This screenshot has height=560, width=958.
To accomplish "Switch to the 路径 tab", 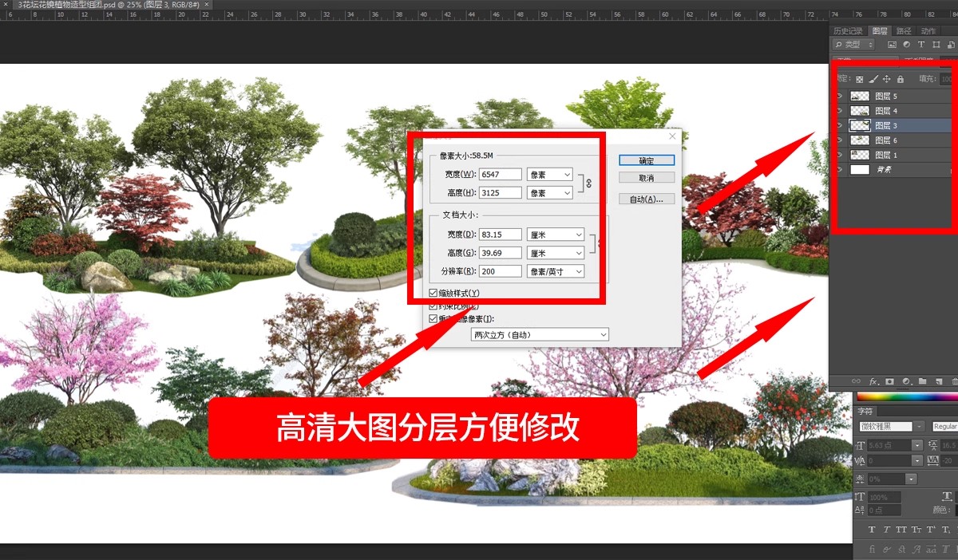I will [904, 30].
